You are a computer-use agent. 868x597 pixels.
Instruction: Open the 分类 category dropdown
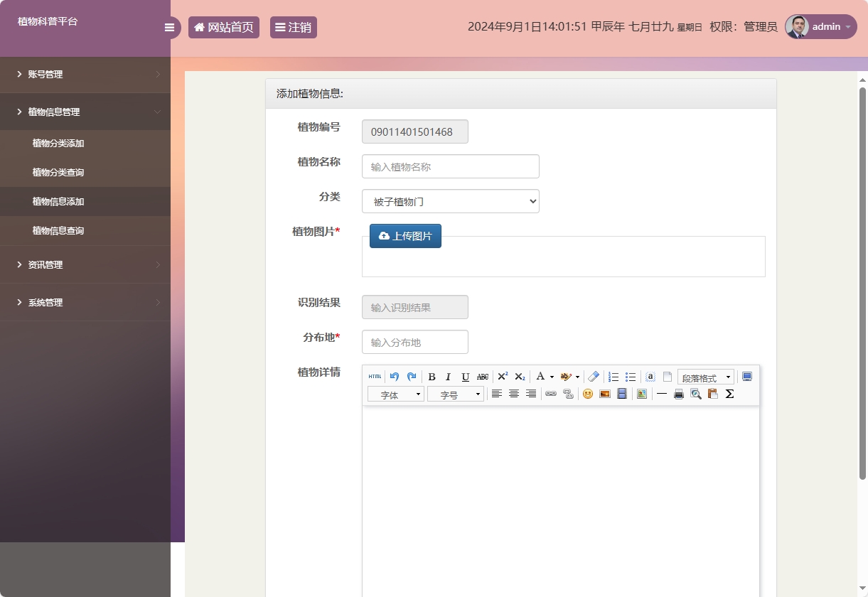click(450, 201)
